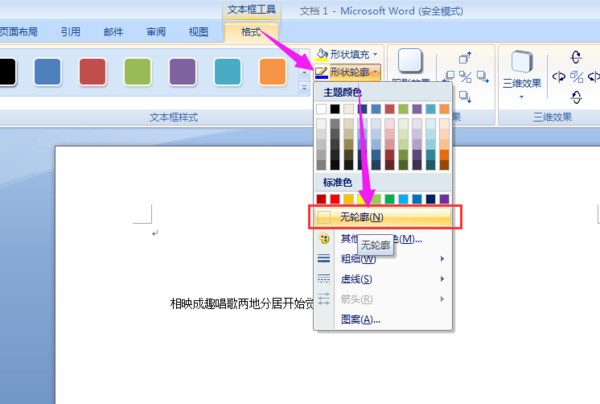The width and height of the screenshot is (600, 404).
Task: Tilt 3D effect up icon
Action: (576, 57)
